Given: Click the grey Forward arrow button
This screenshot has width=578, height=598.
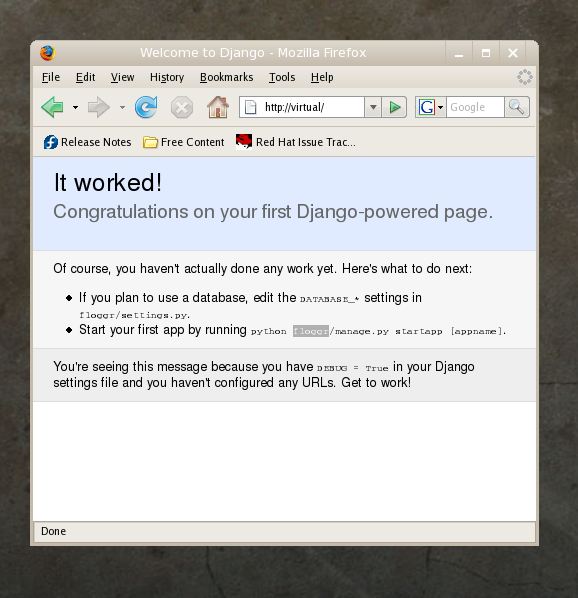Looking at the screenshot, I should [x=99, y=107].
